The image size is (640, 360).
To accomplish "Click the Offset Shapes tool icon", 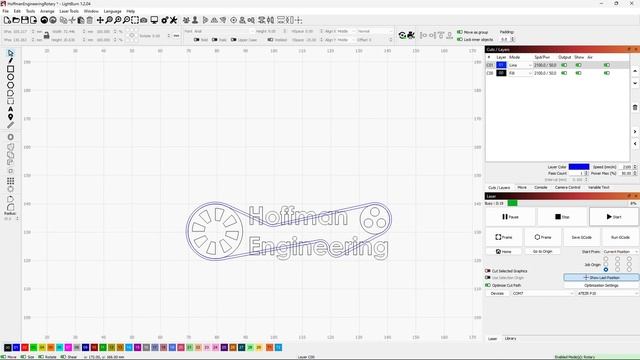I will tap(11, 137).
